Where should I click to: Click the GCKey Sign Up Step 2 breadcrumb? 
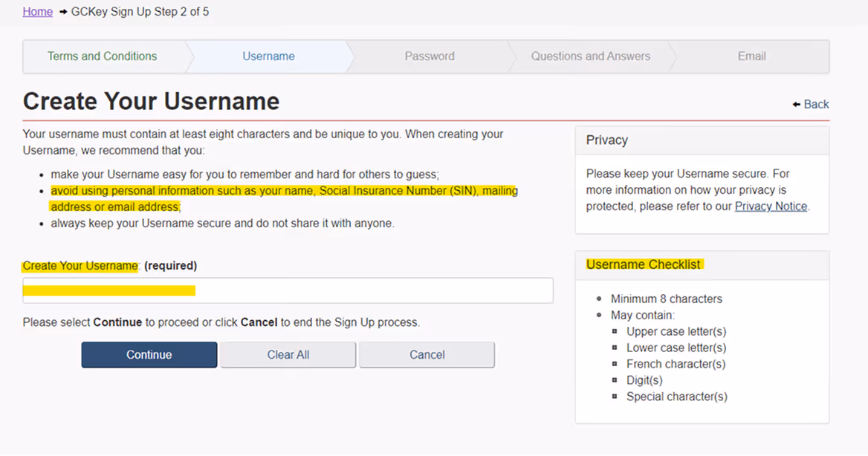pos(140,12)
